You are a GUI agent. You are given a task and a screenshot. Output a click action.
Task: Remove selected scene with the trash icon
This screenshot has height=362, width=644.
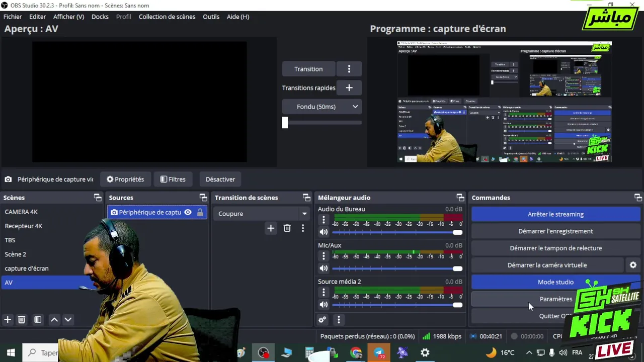[x=22, y=320]
